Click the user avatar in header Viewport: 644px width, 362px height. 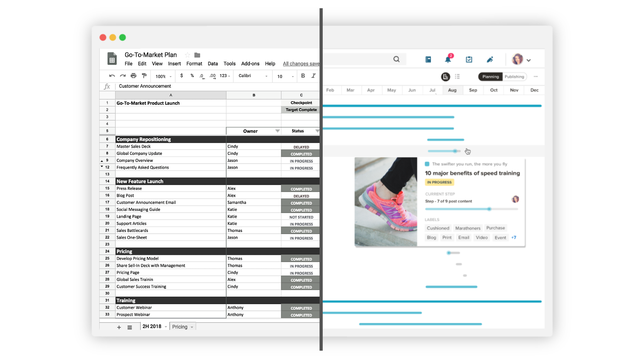tap(518, 59)
